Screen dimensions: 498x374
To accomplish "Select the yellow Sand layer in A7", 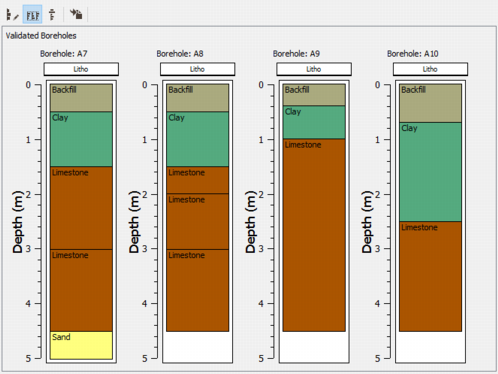I will coord(81,345).
